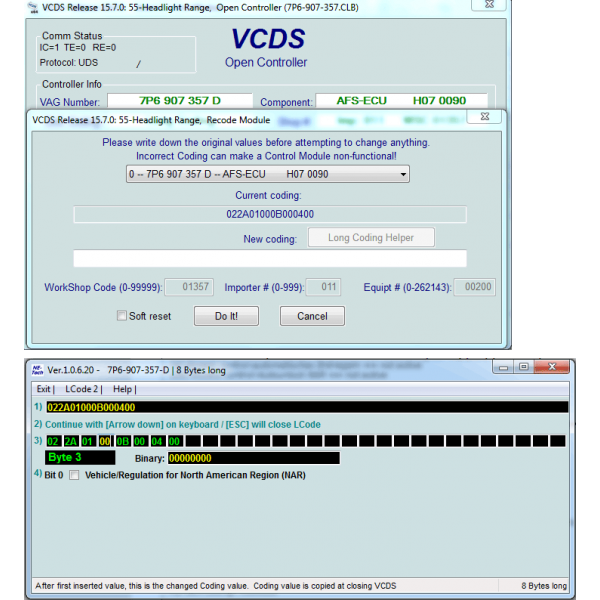This screenshot has height=600, width=600.
Task: Click the WorkShop Code field 01357
Action: pos(189,287)
